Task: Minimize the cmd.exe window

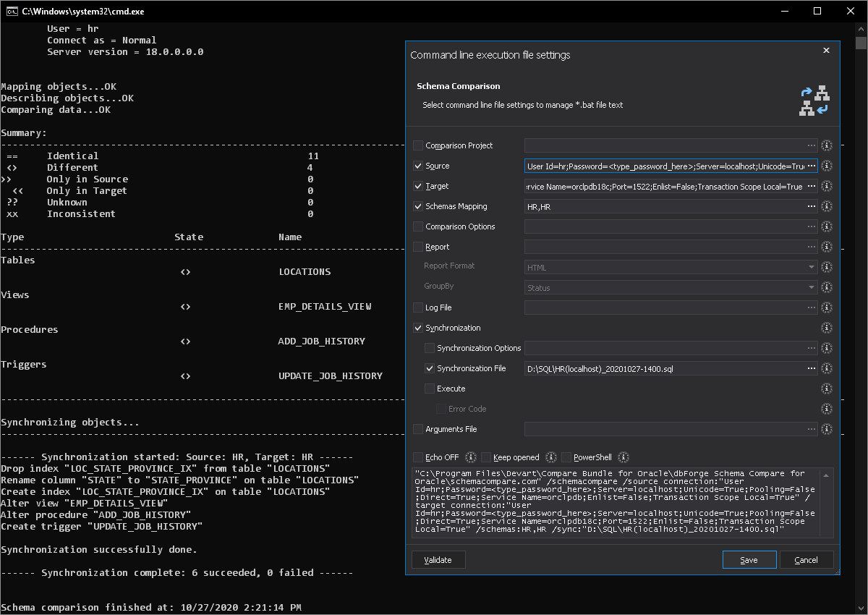Action: [x=784, y=11]
